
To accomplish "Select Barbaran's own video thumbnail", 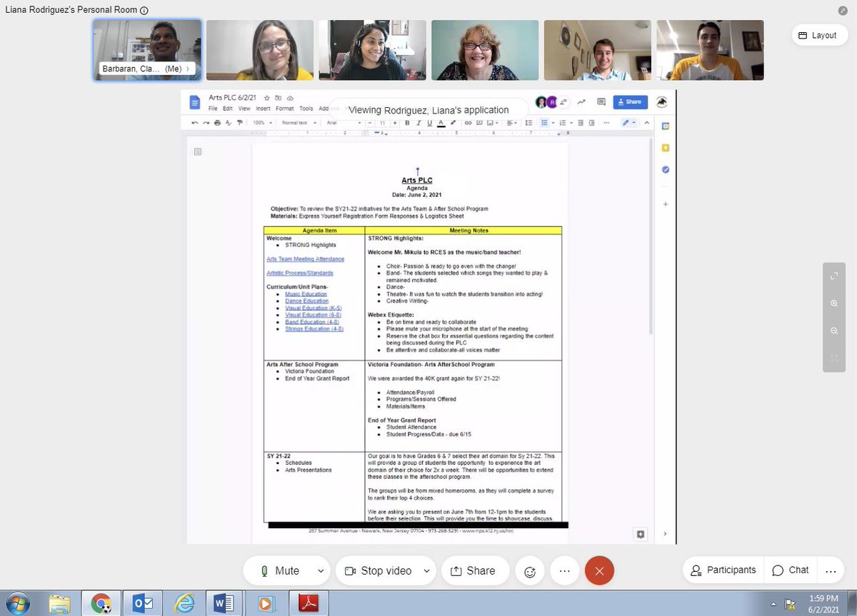I will tap(148, 49).
